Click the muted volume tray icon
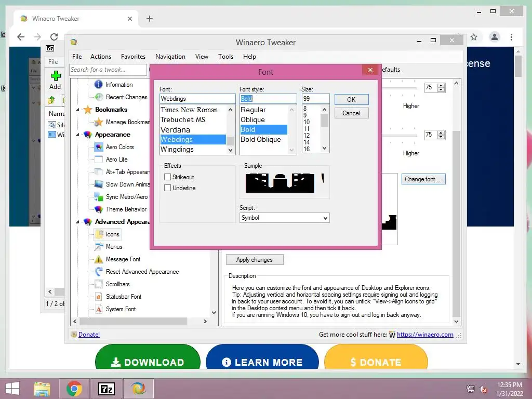The height and width of the screenshot is (399, 532). click(483, 389)
